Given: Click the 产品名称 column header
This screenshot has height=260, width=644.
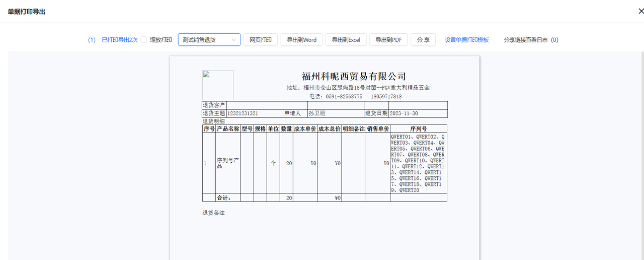Looking at the screenshot, I should [x=228, y=129].
